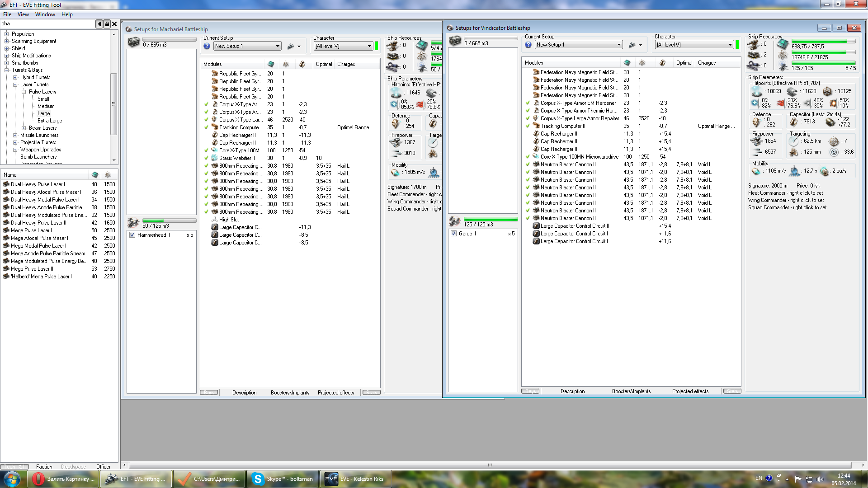This screenshot has width=868, height=488.
Task: Click the Machariel cargo hold icon
Action: tap(134, 42)
